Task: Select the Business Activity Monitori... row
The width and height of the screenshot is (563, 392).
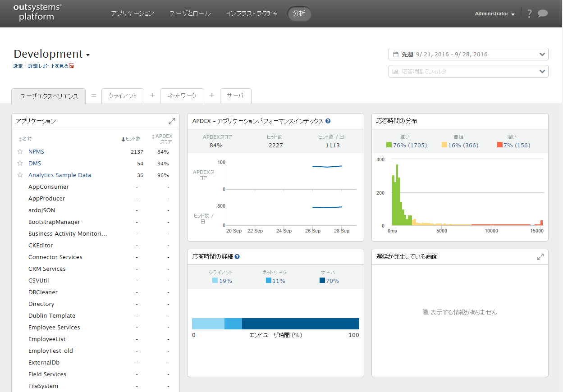Action: pyautogui.click(x=96, y=234)
